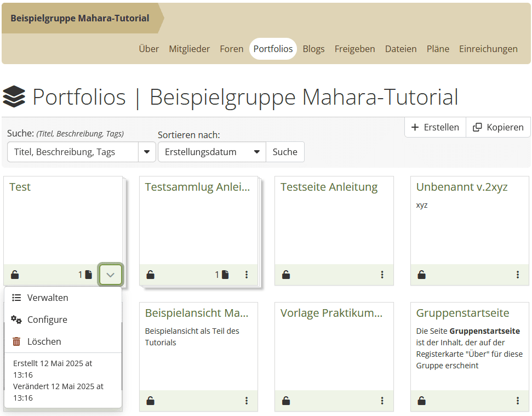The image size is (532, 416).
Task: Click the xyz description text
Action: [x=422, y=206]
